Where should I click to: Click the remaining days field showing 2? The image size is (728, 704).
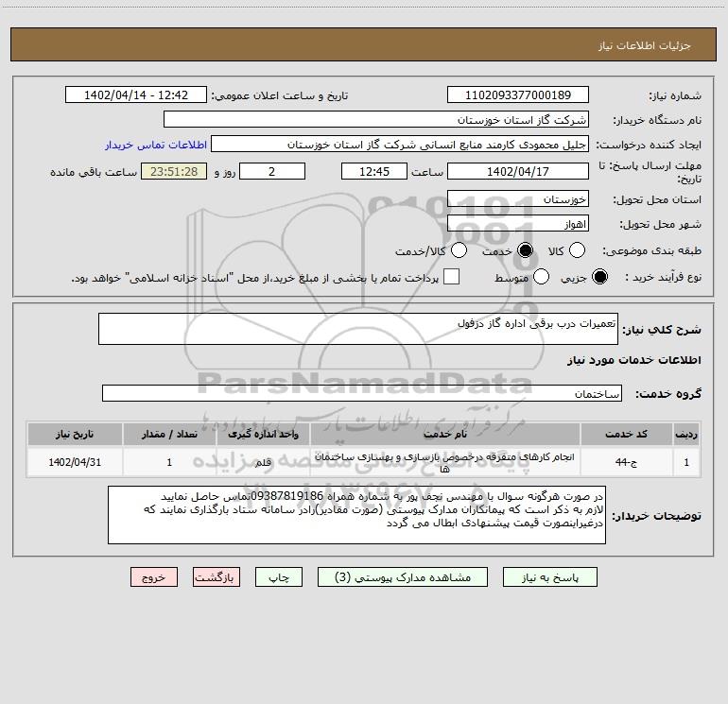click(x=272, y=171)
